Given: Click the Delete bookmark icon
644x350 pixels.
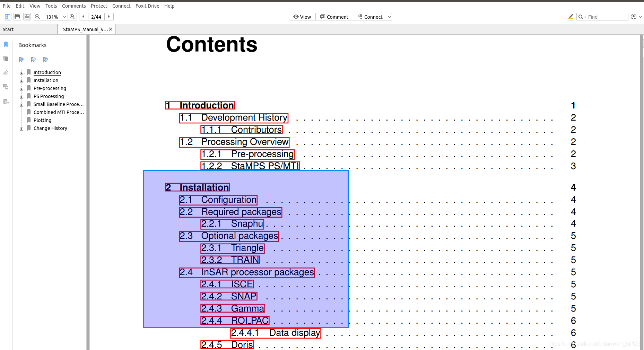Looking at the screenshot, I should coord(33,60).
